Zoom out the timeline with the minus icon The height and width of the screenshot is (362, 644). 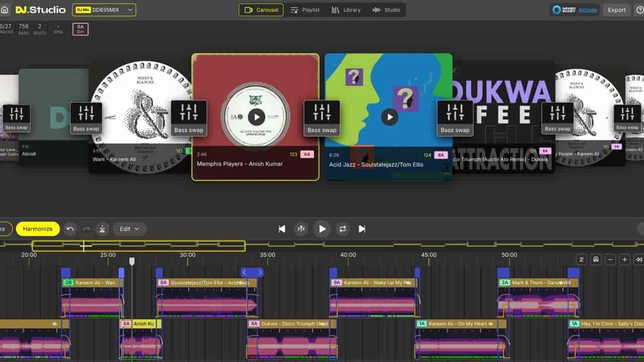(x=610, y=259)
